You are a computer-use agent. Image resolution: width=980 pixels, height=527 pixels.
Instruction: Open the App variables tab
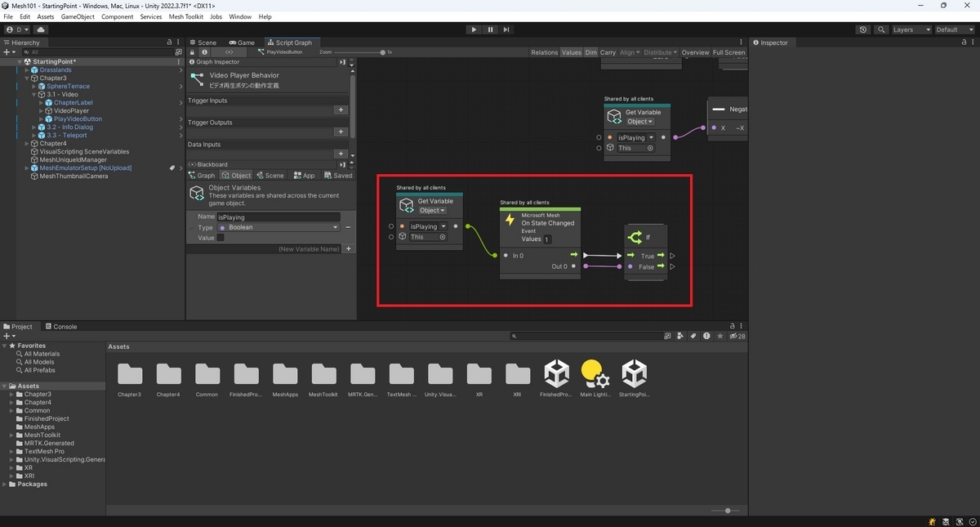pos(304,176)
